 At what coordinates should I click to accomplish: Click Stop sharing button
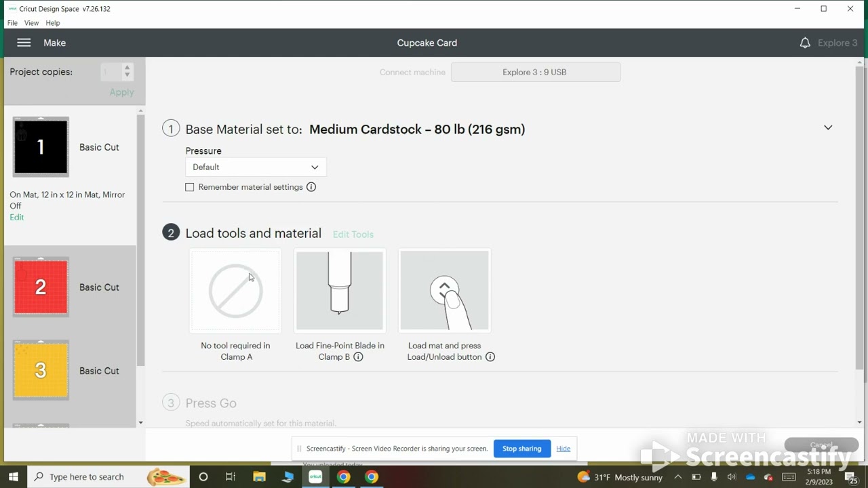[521, 449]
